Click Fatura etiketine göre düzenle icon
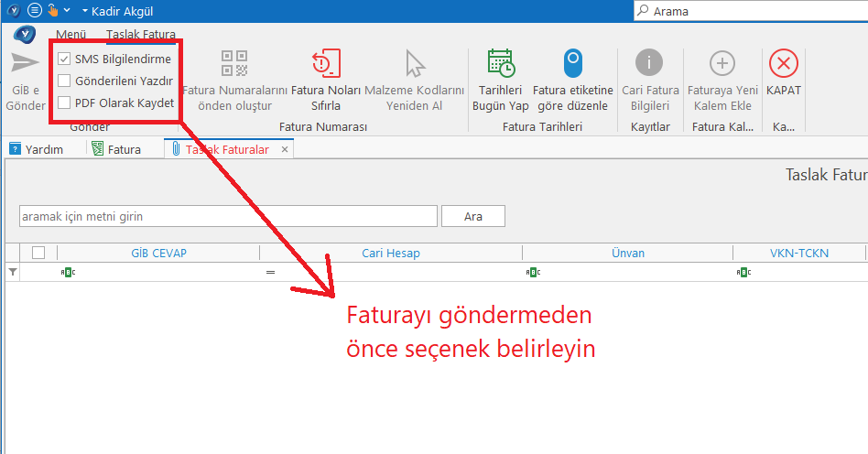868x454 pixels. point(572,63)
